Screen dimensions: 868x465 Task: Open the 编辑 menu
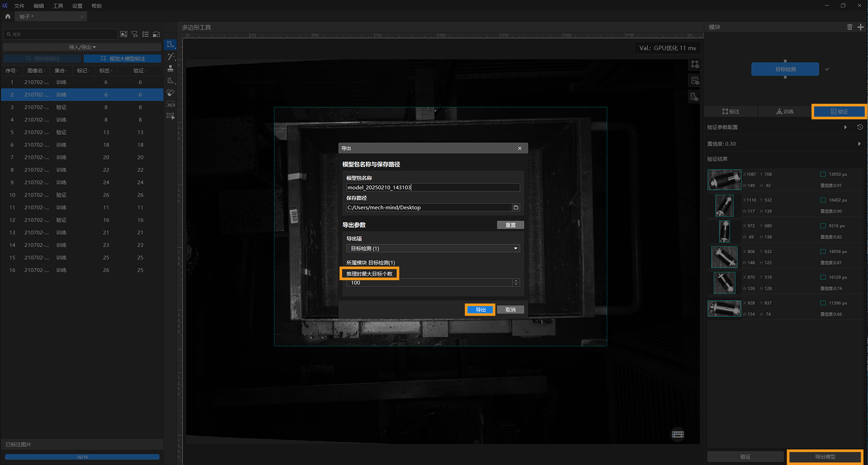(38, 6)
